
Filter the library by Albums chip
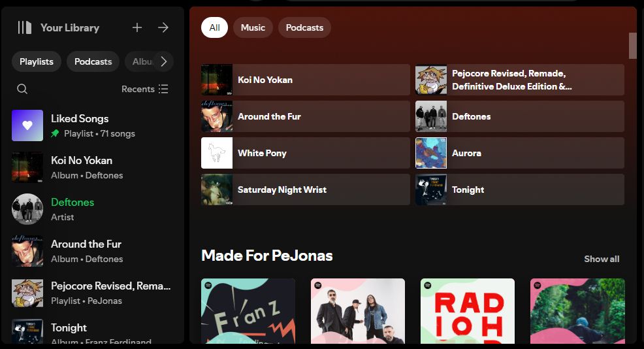pyautogui.click(x=142, y=61)
